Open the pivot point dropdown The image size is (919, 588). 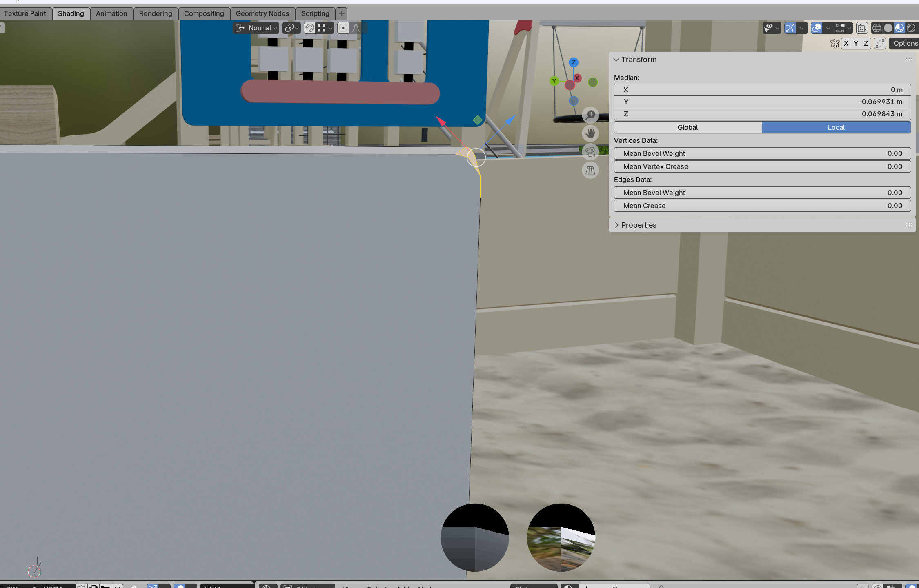coord(291,28)
